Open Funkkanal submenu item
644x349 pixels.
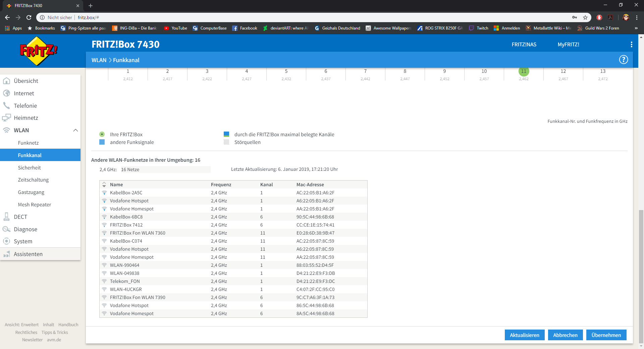tap(40, 155)
